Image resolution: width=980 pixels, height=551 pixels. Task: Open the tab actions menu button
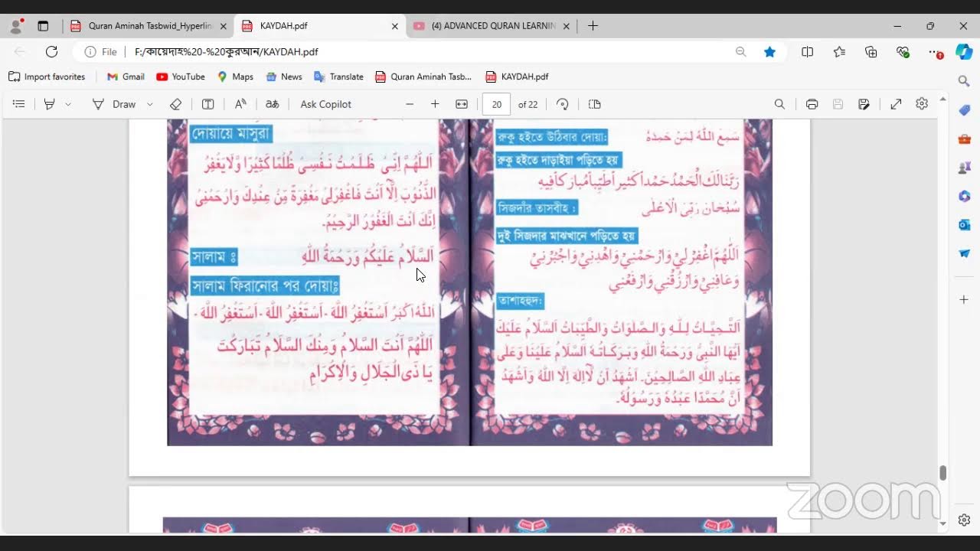pos(43,26)
